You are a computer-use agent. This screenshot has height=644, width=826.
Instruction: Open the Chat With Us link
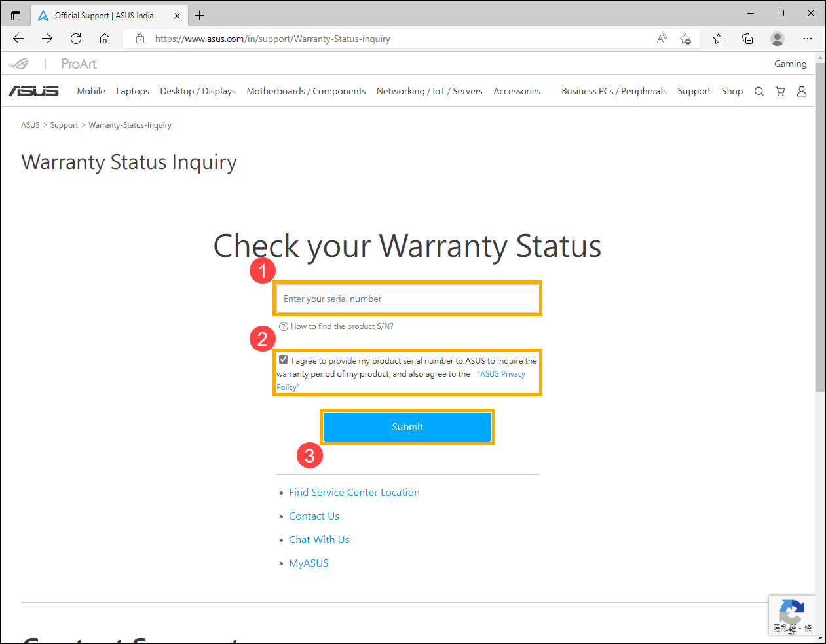[319, 539]
